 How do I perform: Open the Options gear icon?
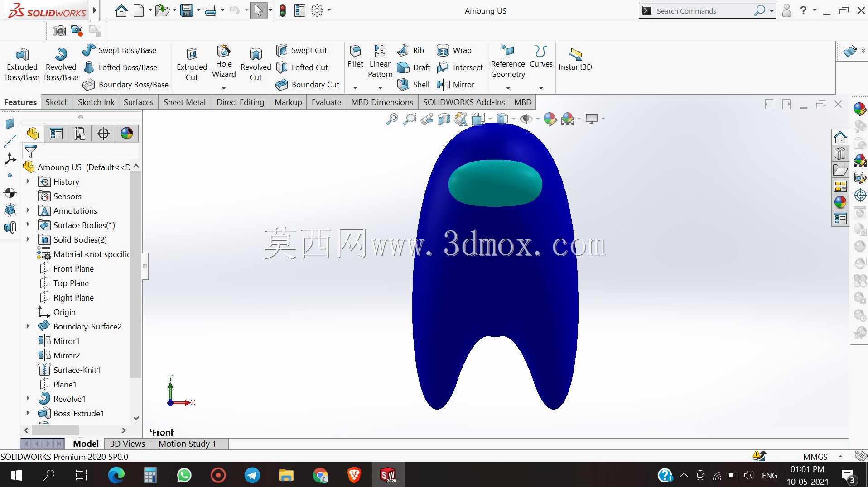coord(317,10)
